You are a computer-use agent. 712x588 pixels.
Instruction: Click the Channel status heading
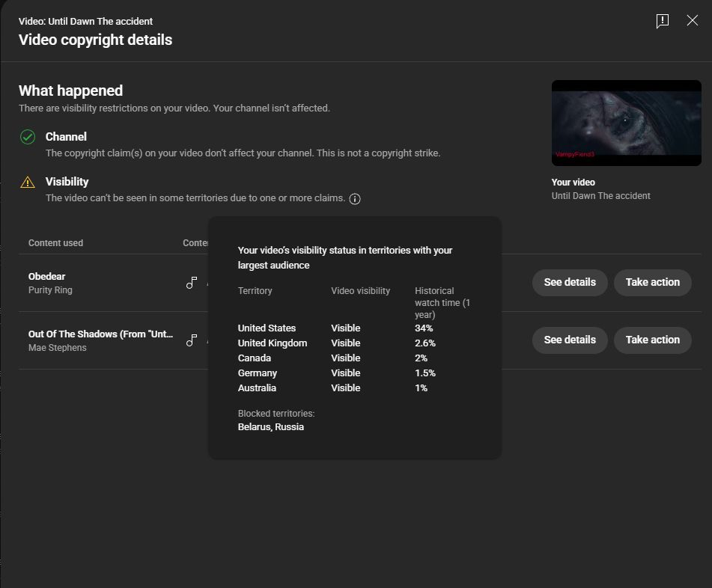(x=66, y=137)
